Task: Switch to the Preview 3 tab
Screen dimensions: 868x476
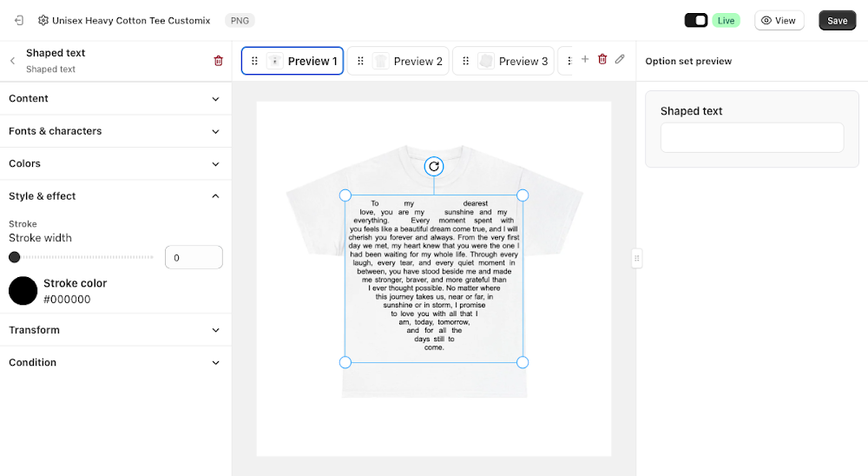Action: coord(503,61)
